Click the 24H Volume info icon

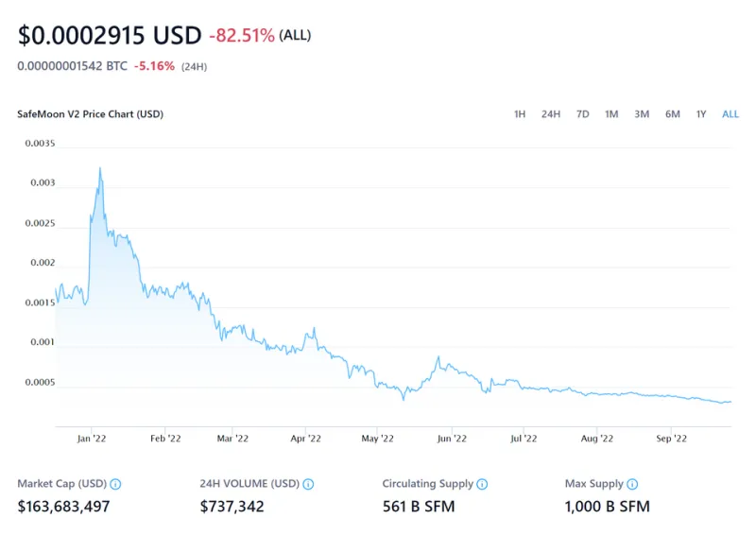tap(308, 484)
